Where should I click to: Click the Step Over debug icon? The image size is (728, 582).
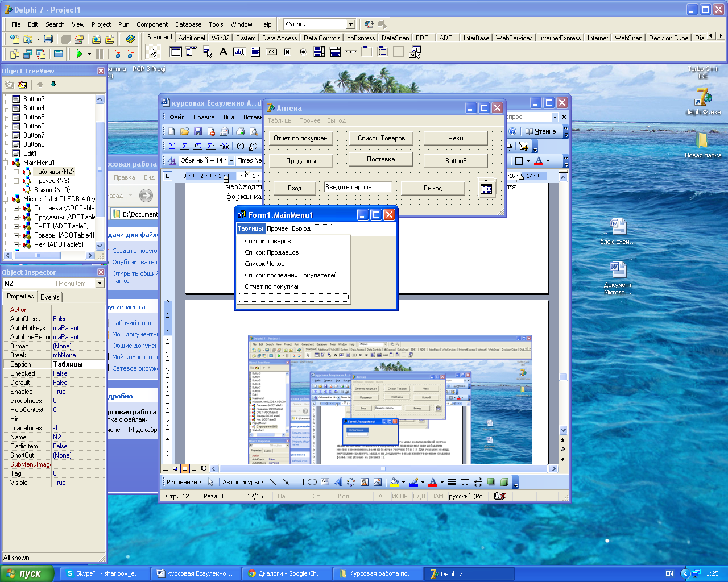(x=130, y=53)
